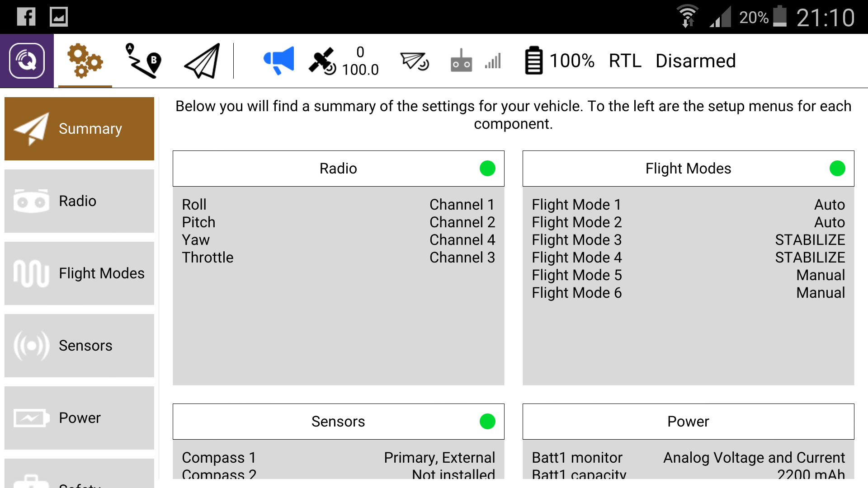Open the Summary setup tab
Viewport: 868px width, 488px height.
tap(79, 129)
